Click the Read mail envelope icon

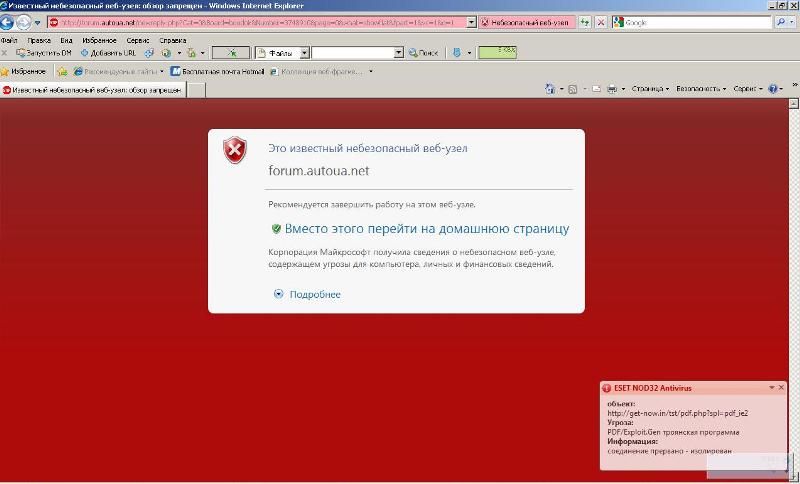click(x=596, y=89)
